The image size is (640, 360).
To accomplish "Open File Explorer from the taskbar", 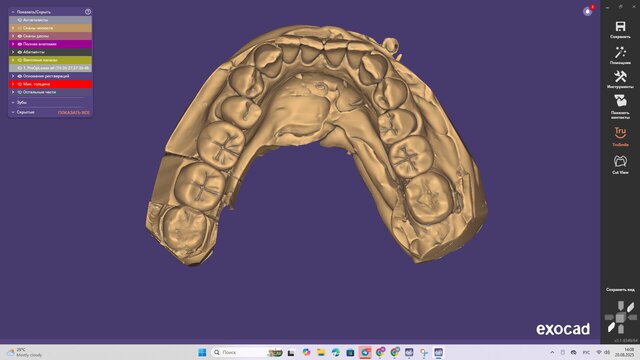I will (321, 352).
